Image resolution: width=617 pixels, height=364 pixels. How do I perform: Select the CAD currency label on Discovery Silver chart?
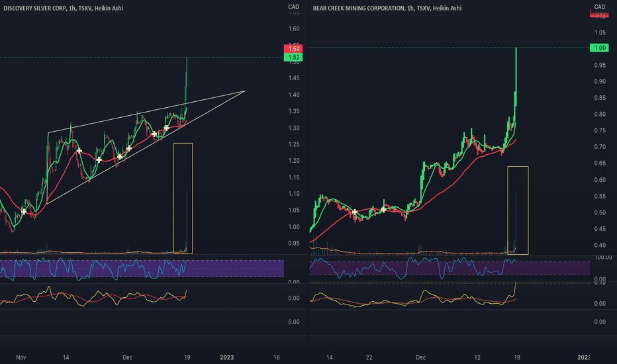tap(293, 7)
